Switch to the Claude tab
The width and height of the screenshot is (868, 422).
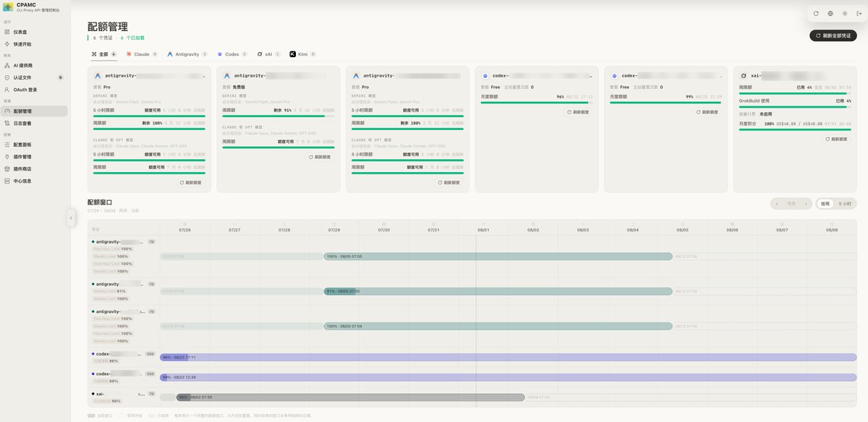[x=142, y=54]
